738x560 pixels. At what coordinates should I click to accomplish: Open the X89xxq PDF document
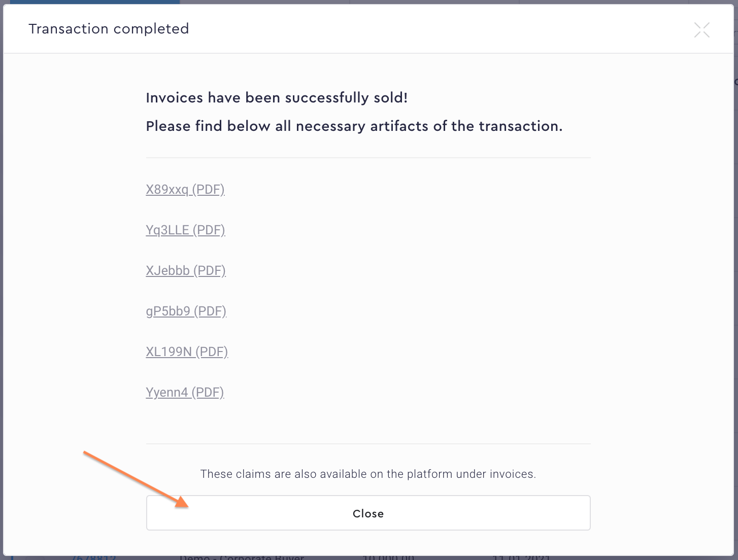(x=185, y=190)
